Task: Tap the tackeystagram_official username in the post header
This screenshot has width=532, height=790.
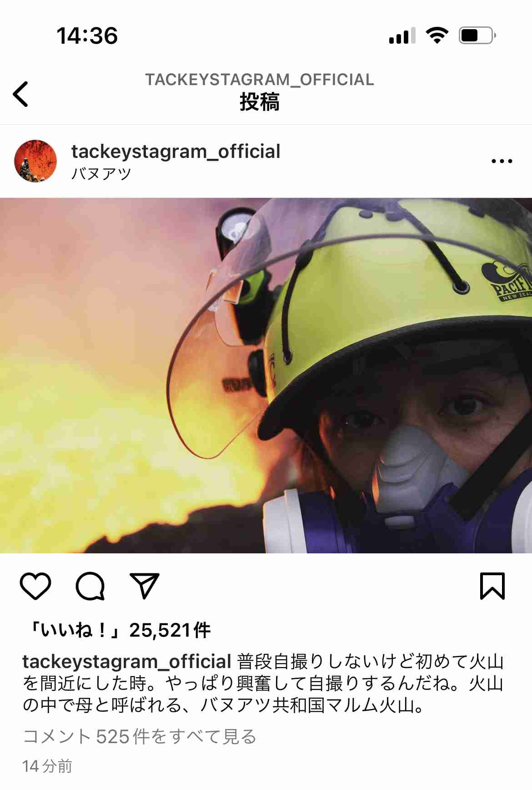Action: pyautogui.click(x=176, y=151)
